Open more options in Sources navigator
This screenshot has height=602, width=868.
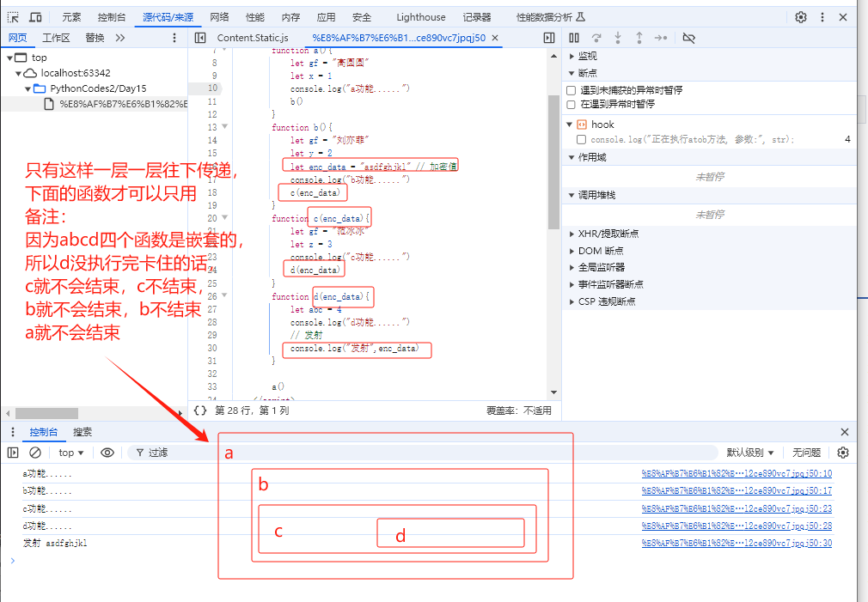[x=174, y=38]
